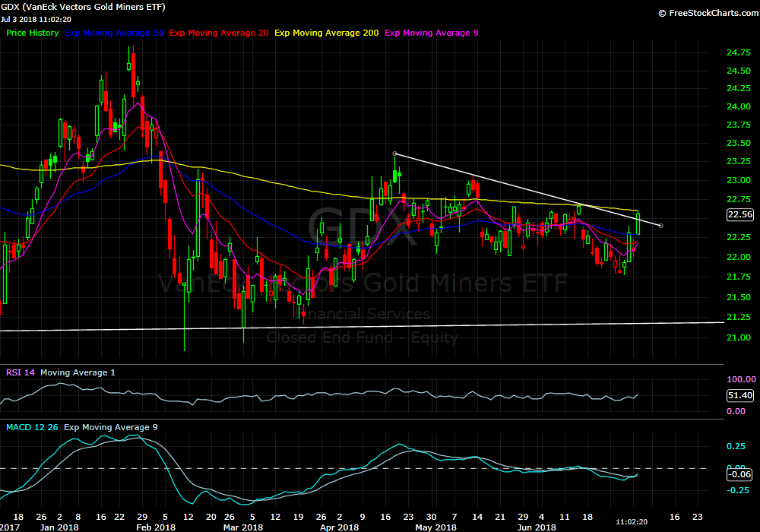760x532 pixels.
Task: Select the magenta Exp Moving Average 9 legend
Action: pos(432,33)
